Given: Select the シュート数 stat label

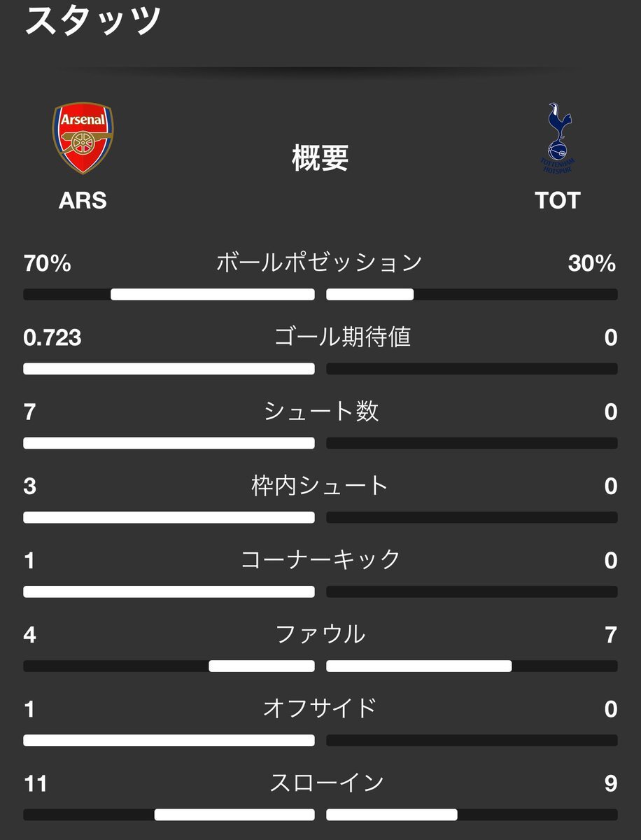Looking at the screenshot, I should (321, 412).
